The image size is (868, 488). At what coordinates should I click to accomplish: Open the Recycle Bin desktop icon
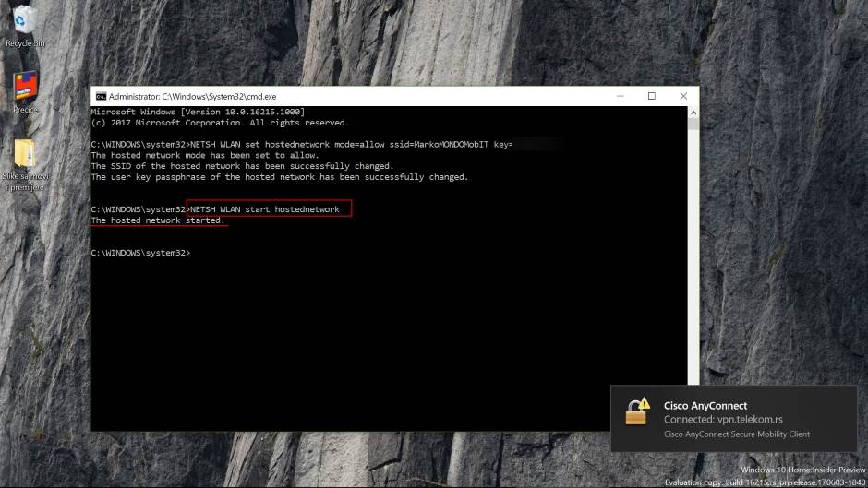[x=25, y=20]
